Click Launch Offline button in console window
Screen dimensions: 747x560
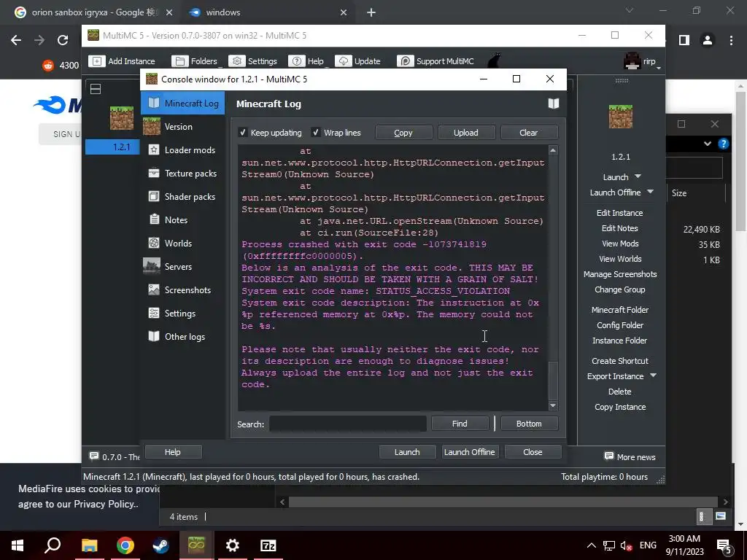pyautogui.click(x=470, y=451)
